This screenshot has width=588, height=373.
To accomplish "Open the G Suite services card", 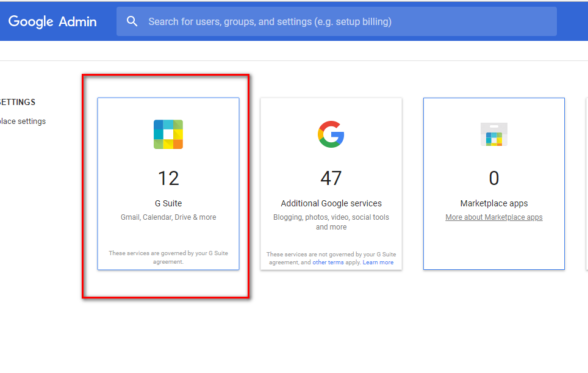I will click(x=168, y=184).
